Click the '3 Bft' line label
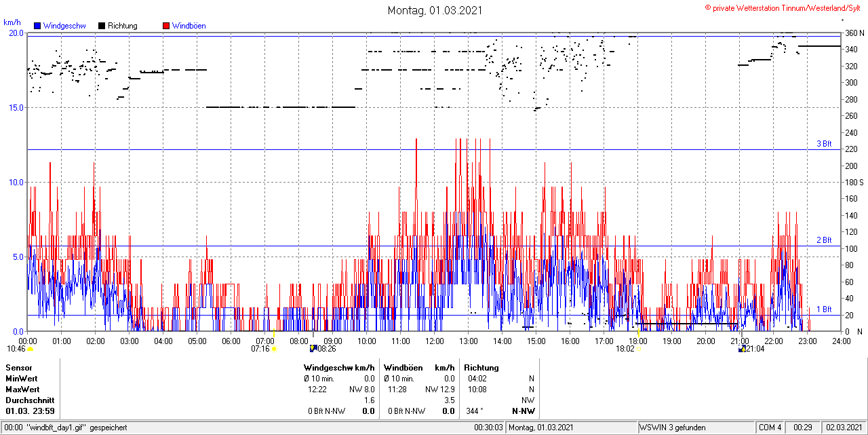Image resolution: width=868 pixels, height=435 pixels. pyautogui.click(x=824, y=144)
